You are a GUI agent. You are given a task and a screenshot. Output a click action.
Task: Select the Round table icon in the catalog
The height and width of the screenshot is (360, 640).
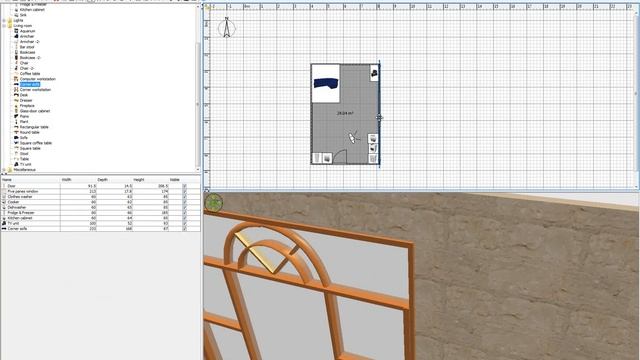pyautogui.click(x=16, y=132)
